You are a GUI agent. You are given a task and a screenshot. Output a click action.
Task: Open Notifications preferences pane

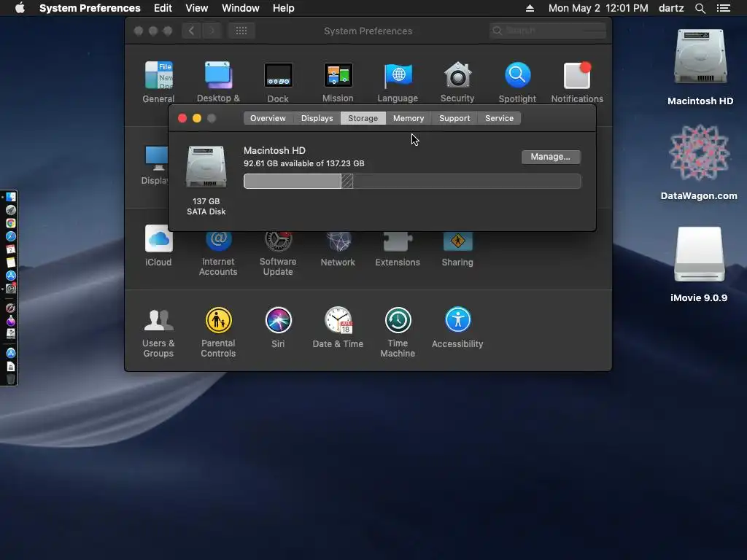pyautogui.click(x=578, y=82)
